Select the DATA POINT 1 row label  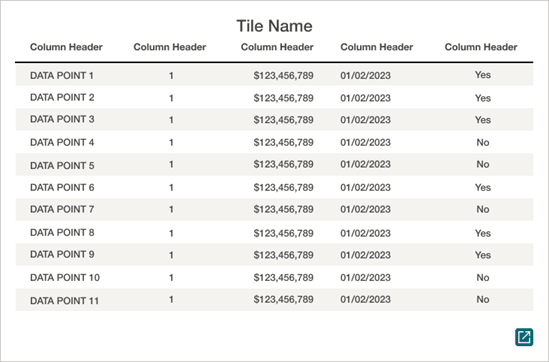click(62, 75)
